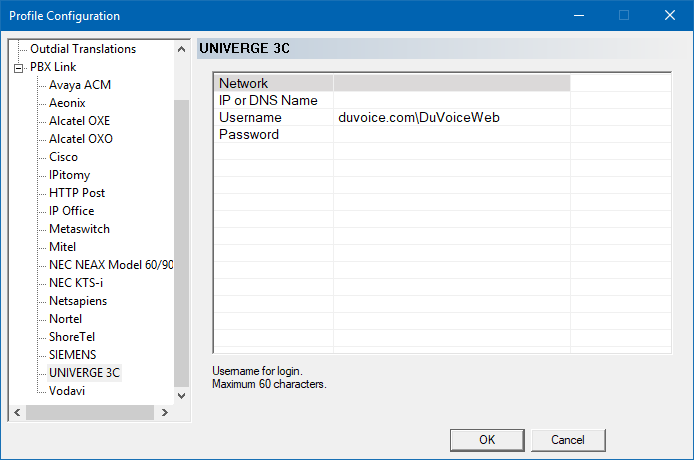Confirm changes with the OK button
Image resolution: width=694 pixels, height=460 pixels.
[x=487, y=440]
